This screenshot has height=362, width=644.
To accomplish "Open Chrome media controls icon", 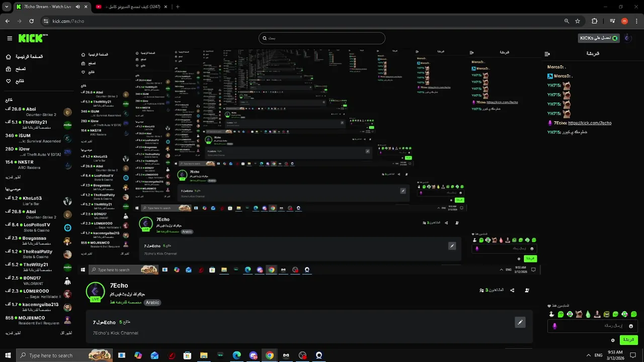I will (612, 21).
